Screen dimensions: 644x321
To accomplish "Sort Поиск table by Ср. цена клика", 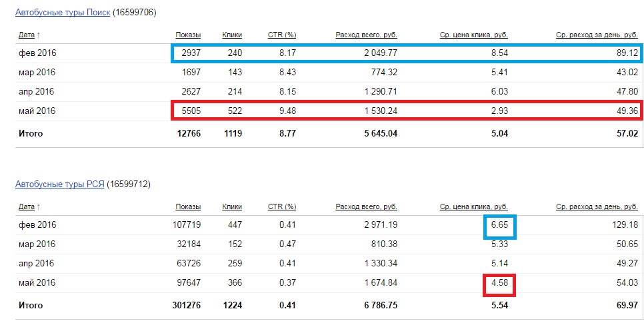I will pyautogui.click(x=473, y=35).
